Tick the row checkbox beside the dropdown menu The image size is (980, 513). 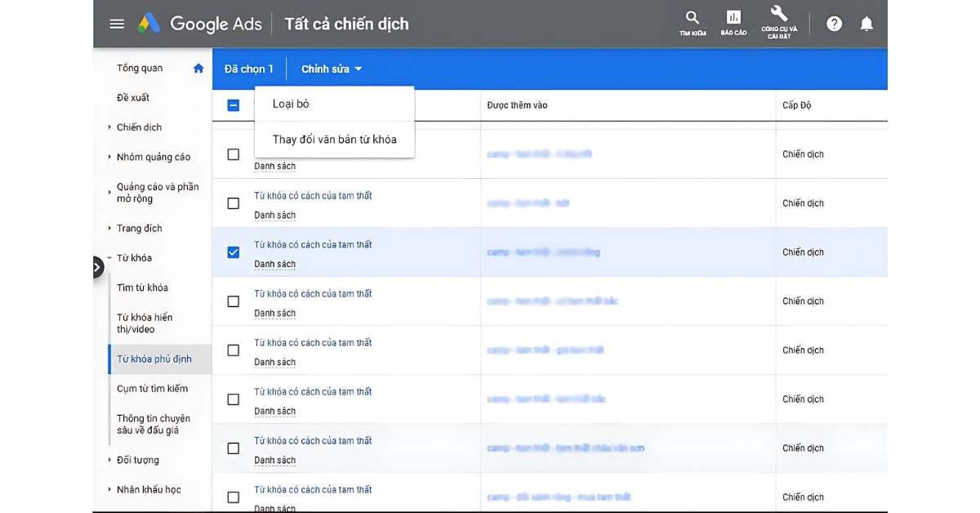click(234, 154)
